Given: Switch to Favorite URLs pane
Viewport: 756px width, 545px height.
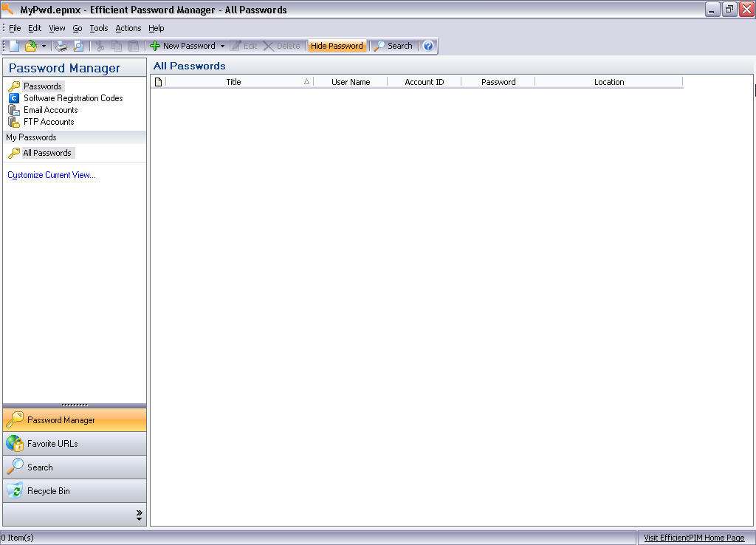Looking at the screenshot, I should pyautogui.click(x=75, y=444).
